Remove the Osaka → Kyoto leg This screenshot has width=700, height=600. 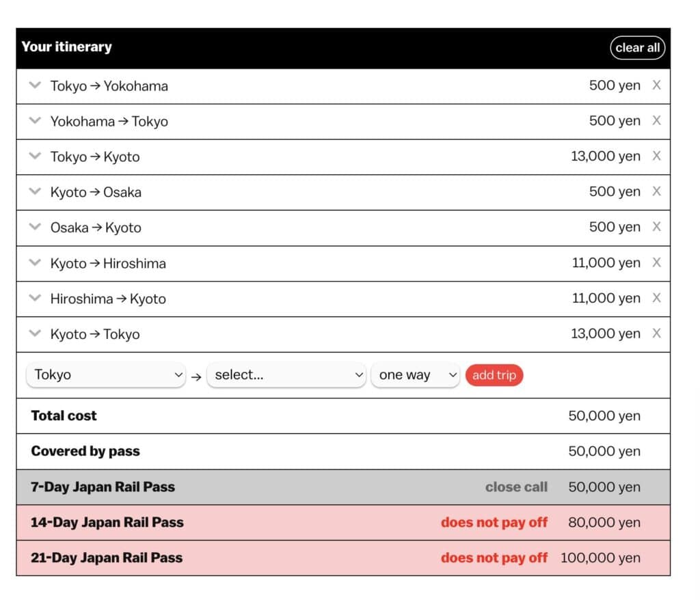point(656,228)
